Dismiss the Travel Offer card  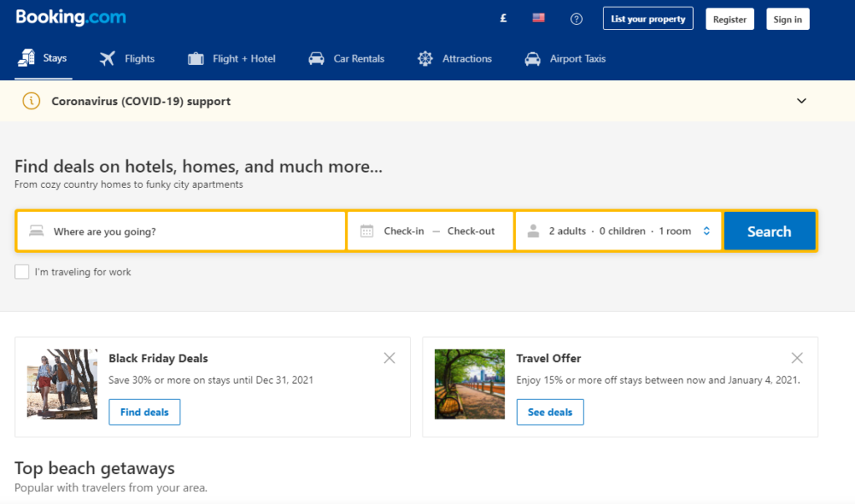click(797, 358)
